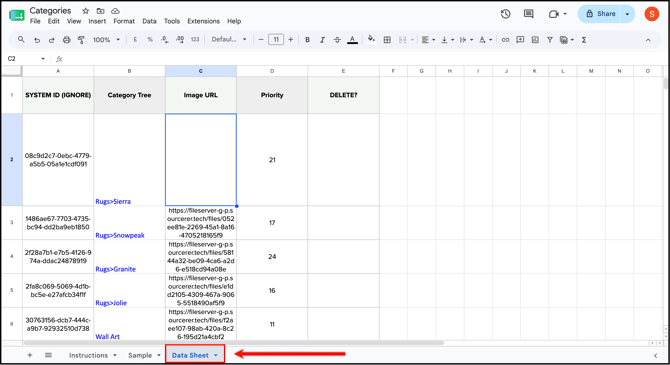Viewport: 670px width, 365px height.
Task: Open the comments panel icon
Action: 529,14
